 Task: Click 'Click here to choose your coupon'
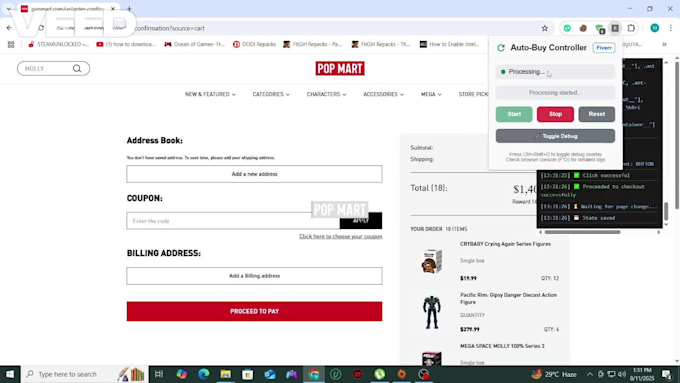pos(340,236)
